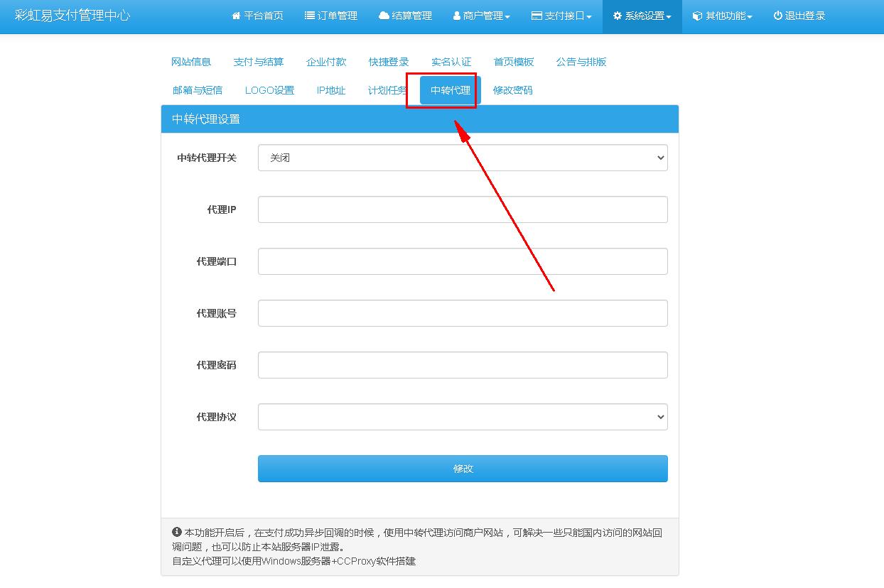The width and height of the screenshot is (884, 588).
Task: Open the 代理协议 dropdown
Action: (x=463, y=417)
